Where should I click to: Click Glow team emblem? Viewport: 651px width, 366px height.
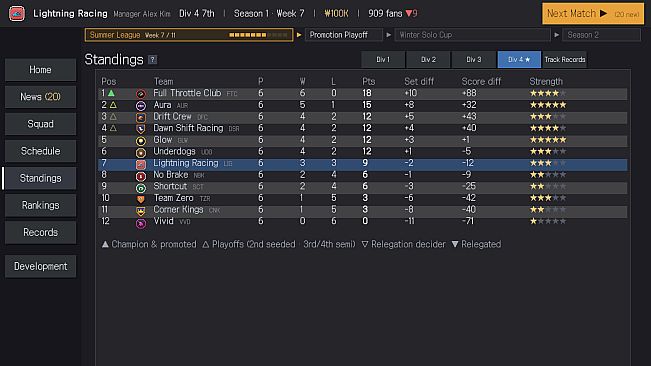click(141, 141)
